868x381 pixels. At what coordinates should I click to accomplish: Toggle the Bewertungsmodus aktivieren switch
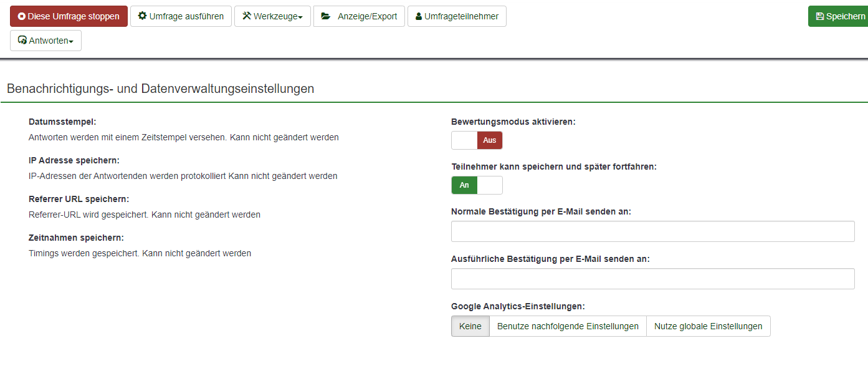pos(477,140)
